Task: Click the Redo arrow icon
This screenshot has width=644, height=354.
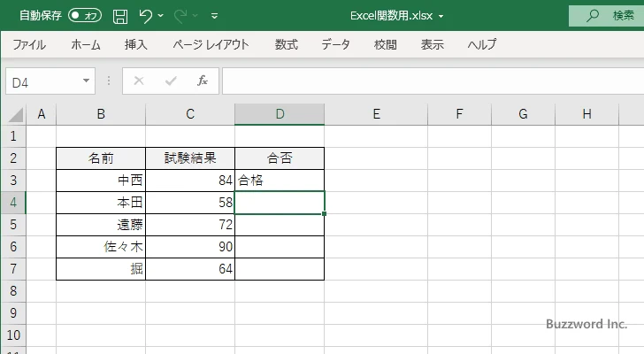Action: point(180,16)
